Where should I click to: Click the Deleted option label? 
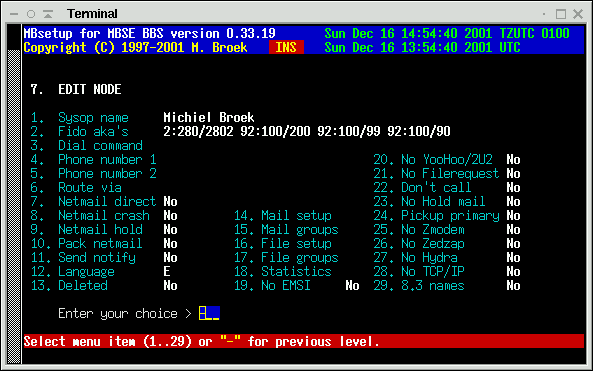[x=83, y=285]
